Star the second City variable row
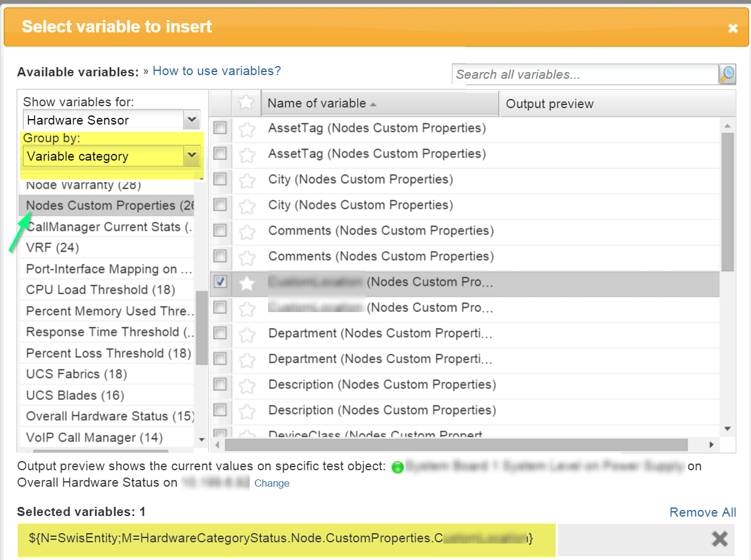The width and height of the screenshot is (751, 560). pyautogui.click(x=247, y=206)
